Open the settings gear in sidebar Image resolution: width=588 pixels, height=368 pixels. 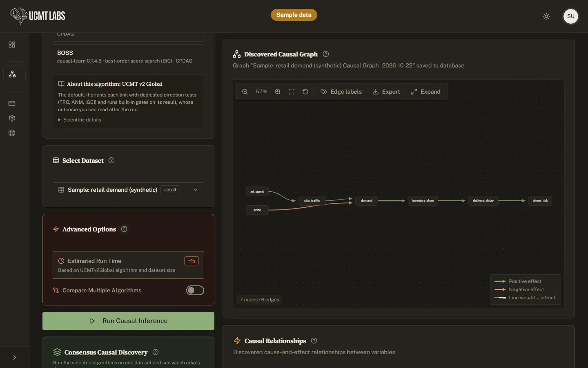click(12, 118)
